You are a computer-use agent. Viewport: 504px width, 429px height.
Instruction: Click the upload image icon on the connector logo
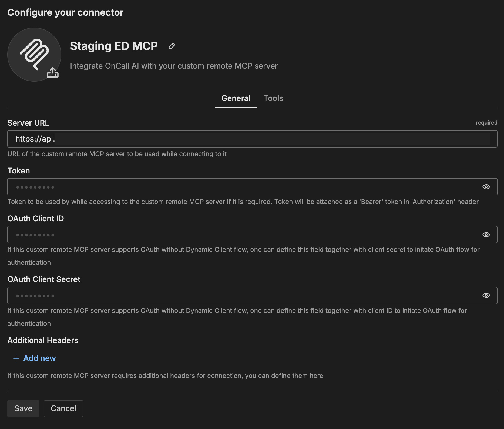click(53, 72)
